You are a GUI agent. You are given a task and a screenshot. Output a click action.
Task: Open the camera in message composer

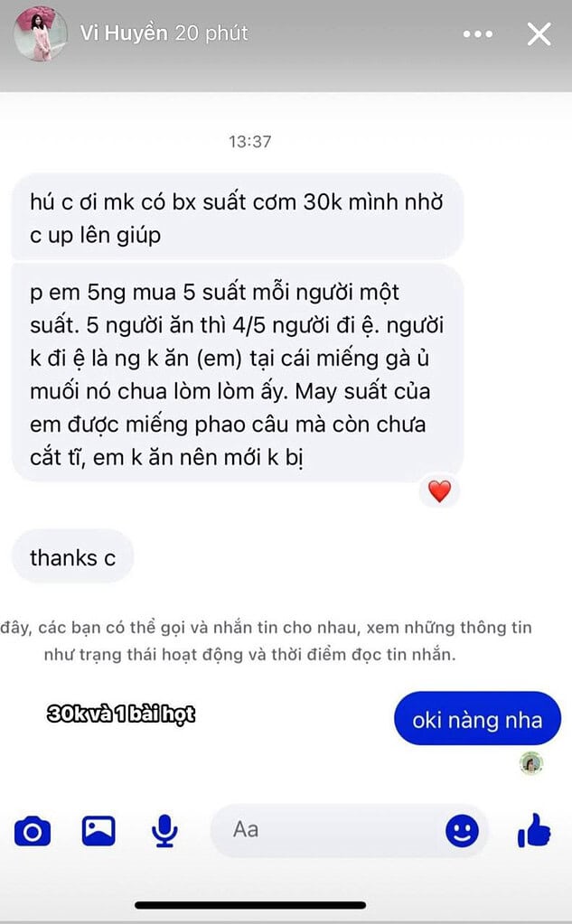[x=33, y=832]
